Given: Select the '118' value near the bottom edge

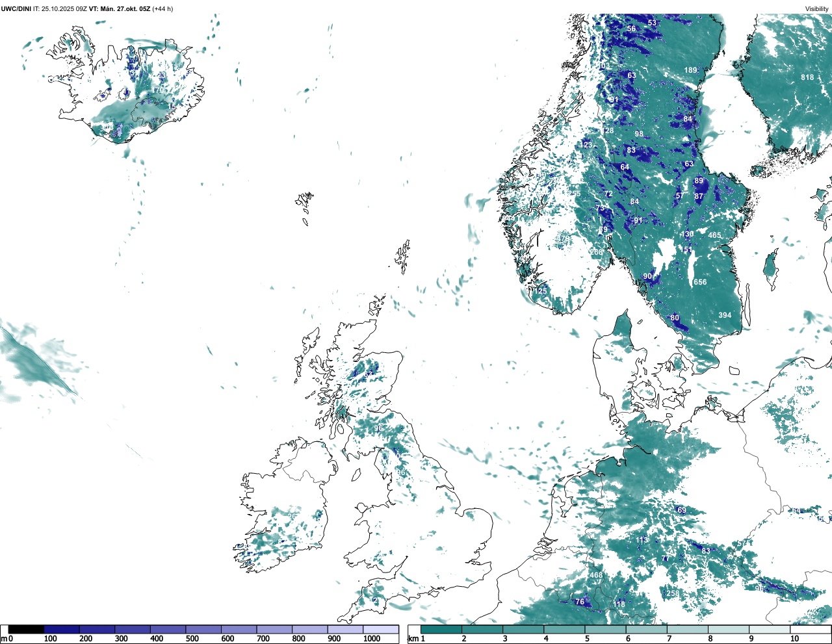Looking at the screenshot, I should pyautogui.click(x=619, y=604).
